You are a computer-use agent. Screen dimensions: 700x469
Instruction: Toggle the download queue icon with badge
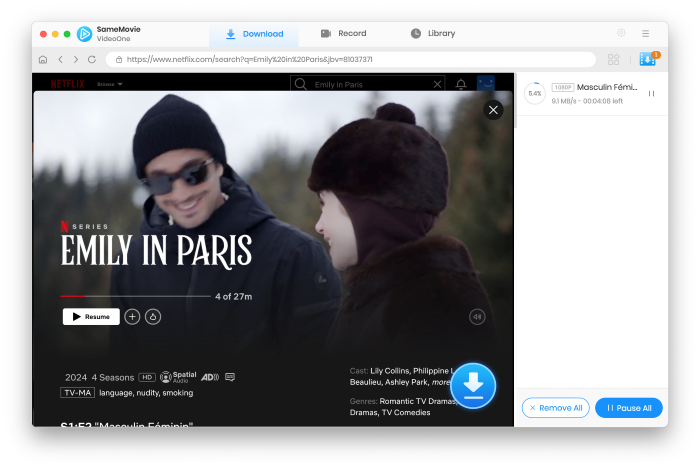coord(648,59)
